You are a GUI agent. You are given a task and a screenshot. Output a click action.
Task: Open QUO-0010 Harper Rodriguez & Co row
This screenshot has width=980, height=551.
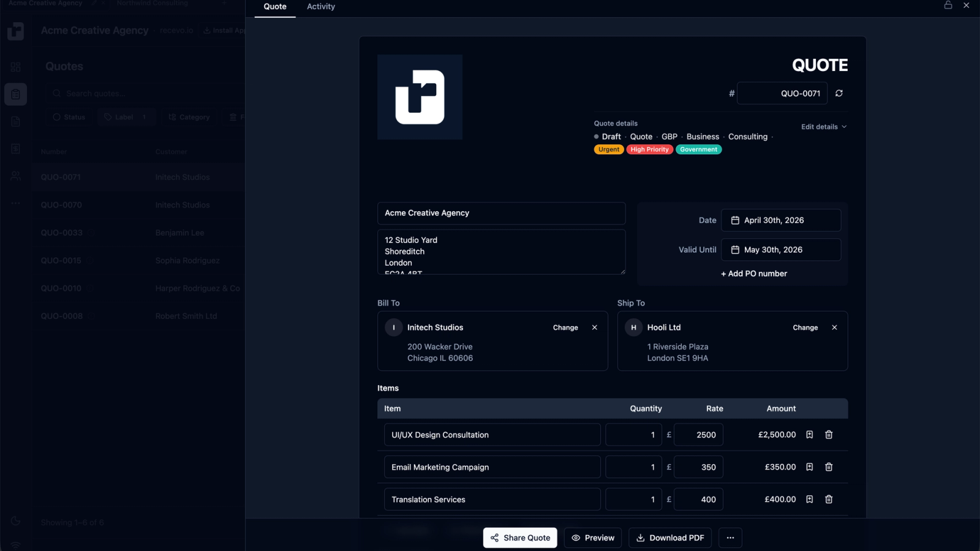click(x=139, y=288)
